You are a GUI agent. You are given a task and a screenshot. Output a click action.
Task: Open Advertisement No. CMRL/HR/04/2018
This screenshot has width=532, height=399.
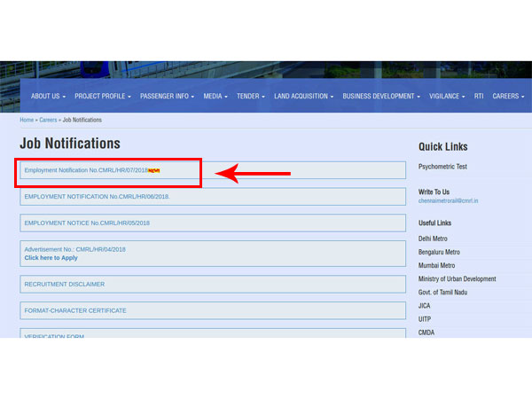(x=75, y=249)
